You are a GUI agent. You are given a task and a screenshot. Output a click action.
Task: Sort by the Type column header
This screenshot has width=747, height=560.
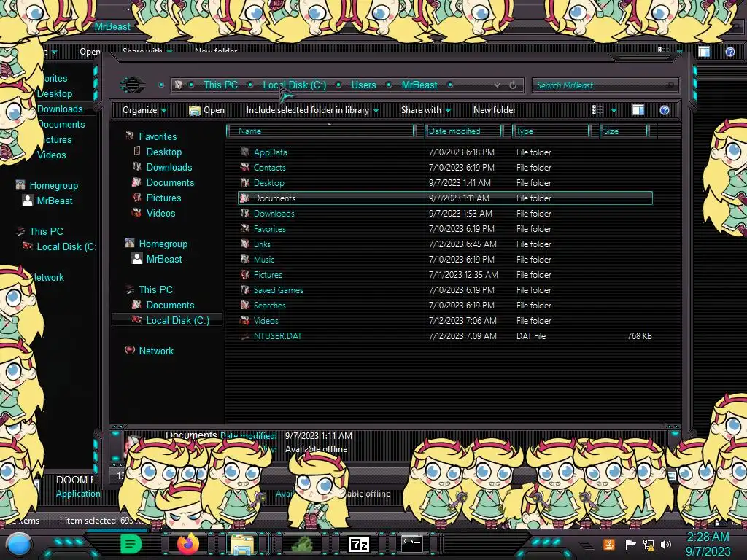click(x=551, y=131)
